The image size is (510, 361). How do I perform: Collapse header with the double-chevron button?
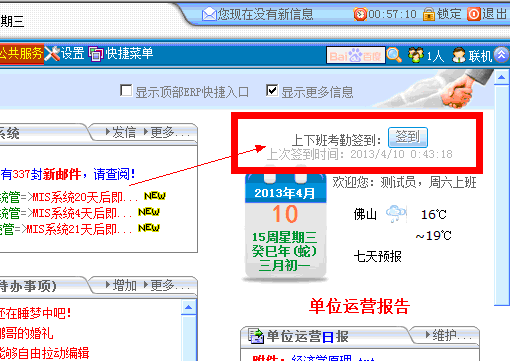click(501, 55)
